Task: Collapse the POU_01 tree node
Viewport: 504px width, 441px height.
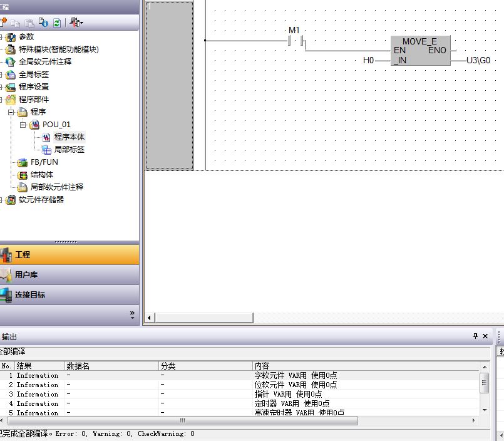Action: click(x=23, y=125)
